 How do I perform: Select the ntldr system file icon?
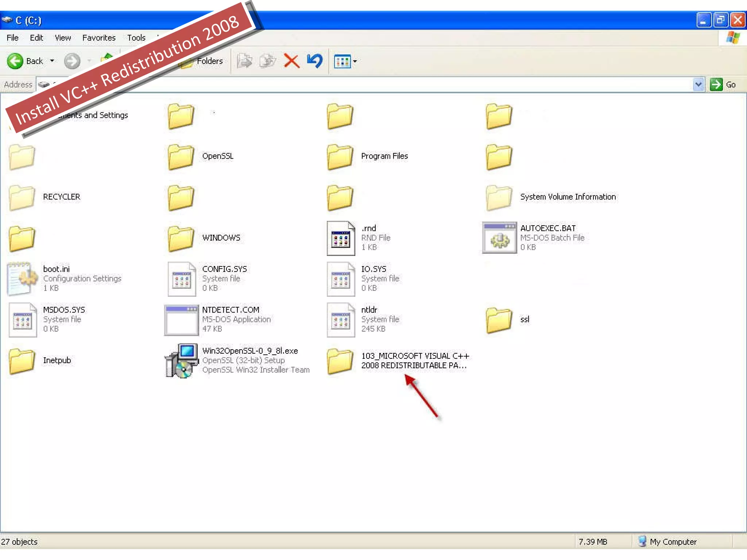tap(341, 320)
